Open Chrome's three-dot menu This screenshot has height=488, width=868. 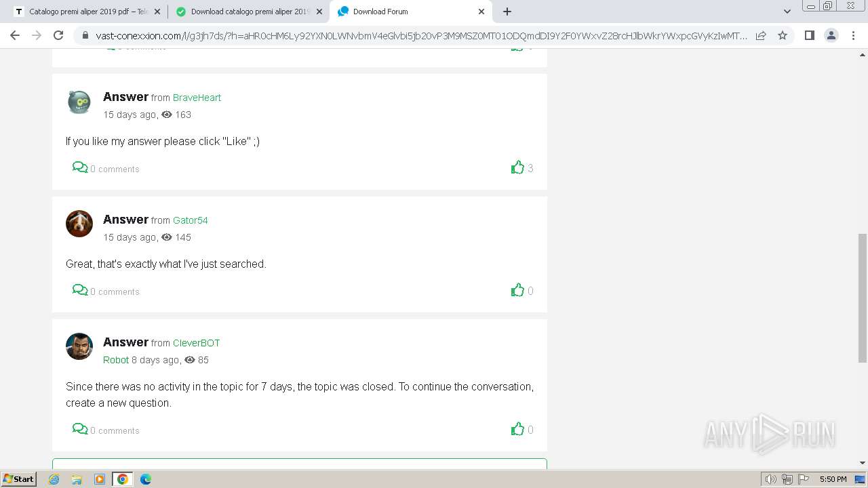coord(853,35)
